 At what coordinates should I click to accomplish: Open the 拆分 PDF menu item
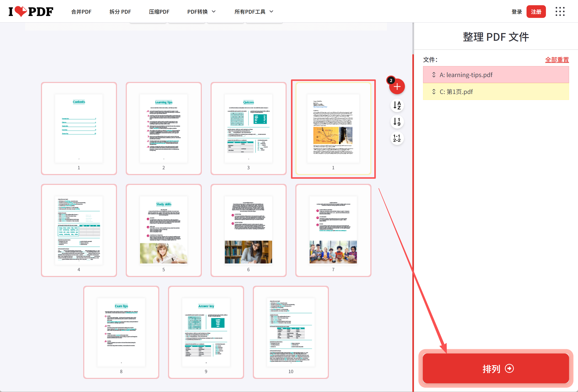(120, 11)
